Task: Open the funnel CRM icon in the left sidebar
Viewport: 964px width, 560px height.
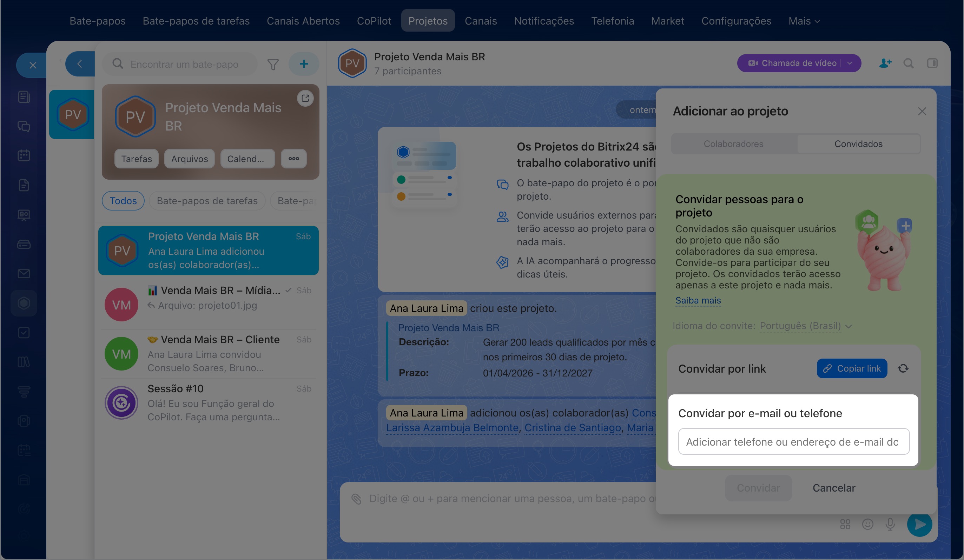Action: click(x=24, y=392)
